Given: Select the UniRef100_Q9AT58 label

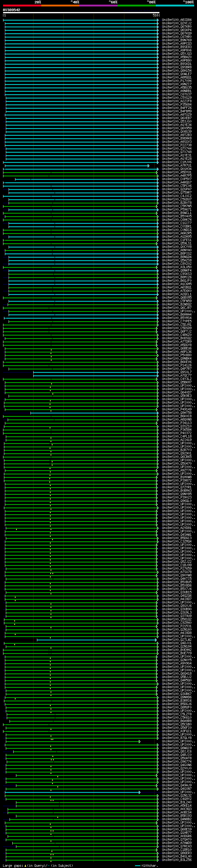Looking at the screenshot, I should pos(177,413).
